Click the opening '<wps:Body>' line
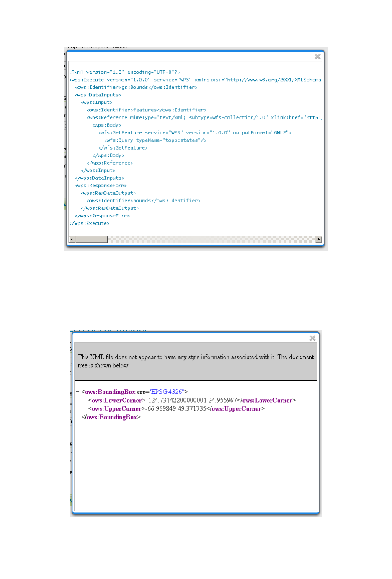This screenshot has width=392, height=579. click(x=107, y=125)
